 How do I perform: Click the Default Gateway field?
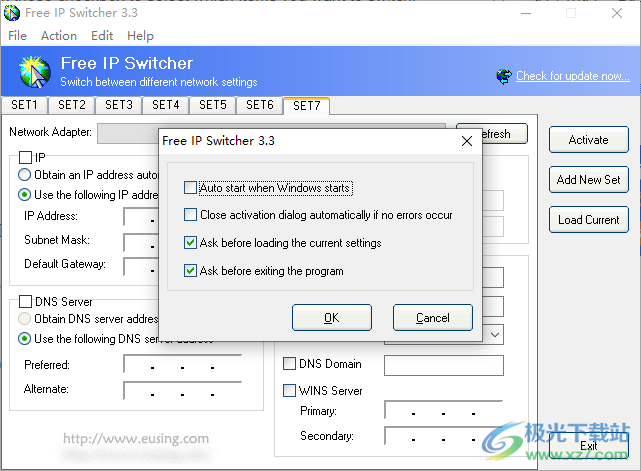click(141, 267)
